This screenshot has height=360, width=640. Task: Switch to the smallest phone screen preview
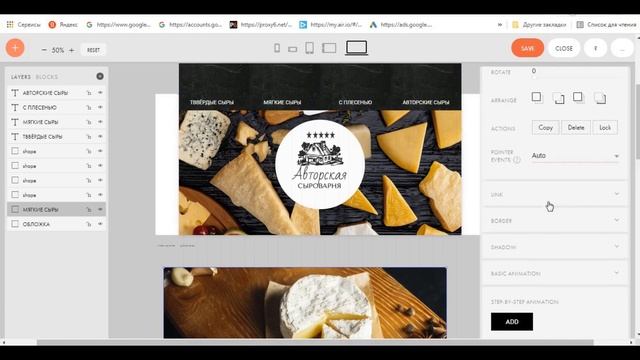[277, 48]
